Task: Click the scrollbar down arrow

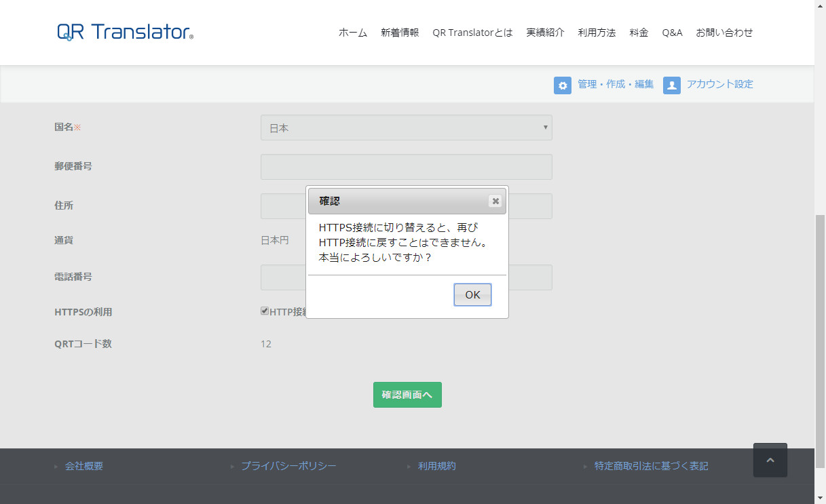Action: coord(821,499)
